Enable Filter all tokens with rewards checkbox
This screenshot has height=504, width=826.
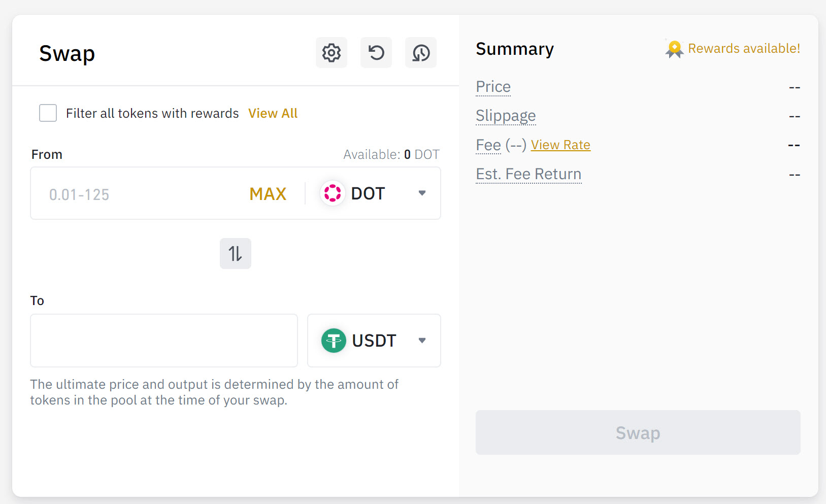pos(48,113)
